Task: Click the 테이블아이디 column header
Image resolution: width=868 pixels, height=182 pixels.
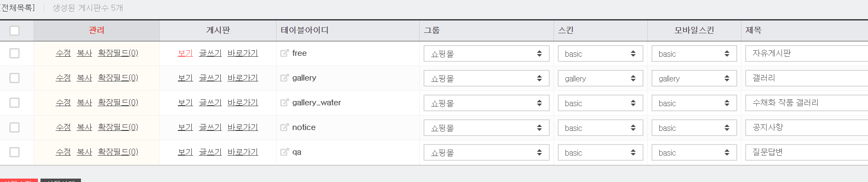Action: point(305,30)
